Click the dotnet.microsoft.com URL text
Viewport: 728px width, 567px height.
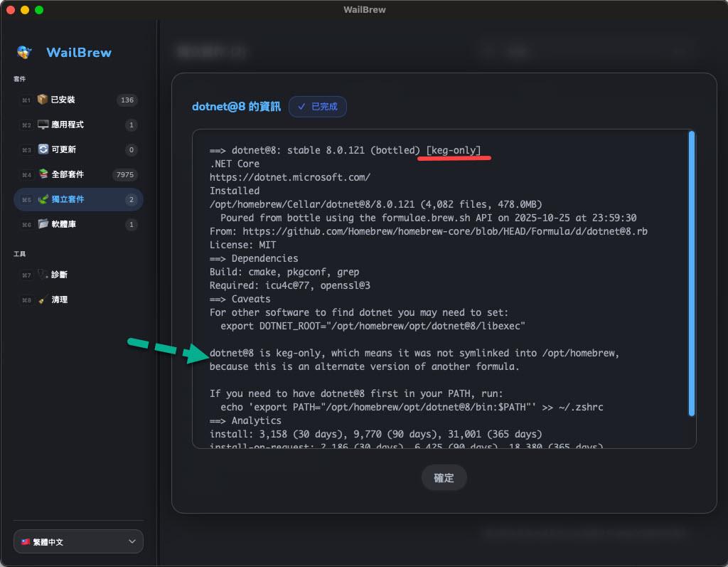(289, 177)
